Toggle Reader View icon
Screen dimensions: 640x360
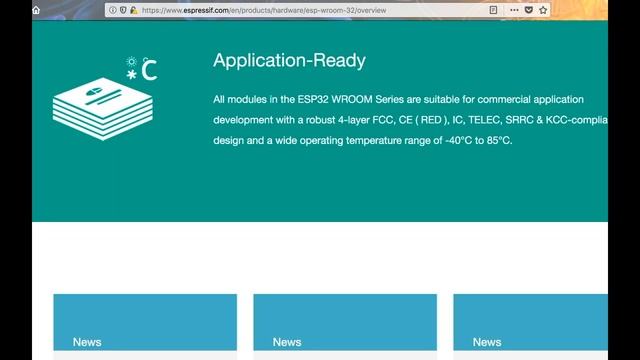click(x=493, y=10)
